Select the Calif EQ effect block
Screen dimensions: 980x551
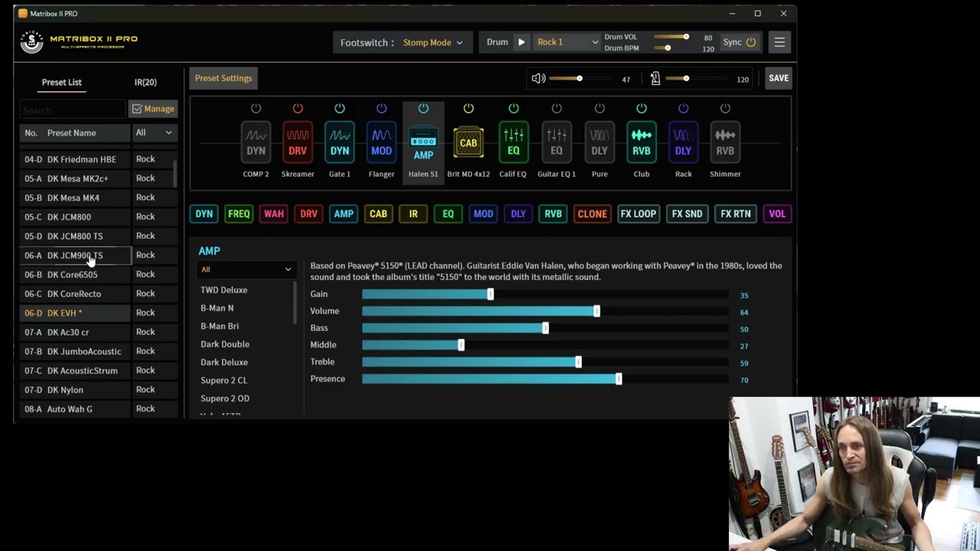tap(514, 142)
